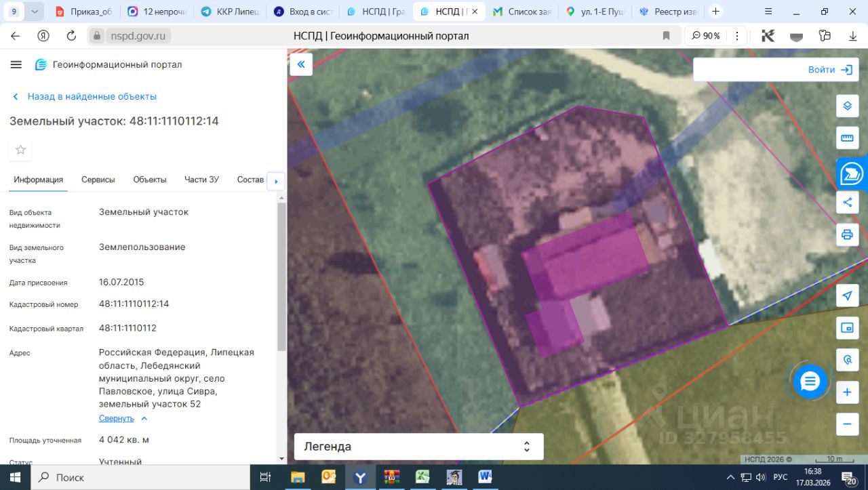The height and width of the screenshot is (490, 868).
Task: Switch to the 12 непрочитанных browser tab
Action: point(156,12)
